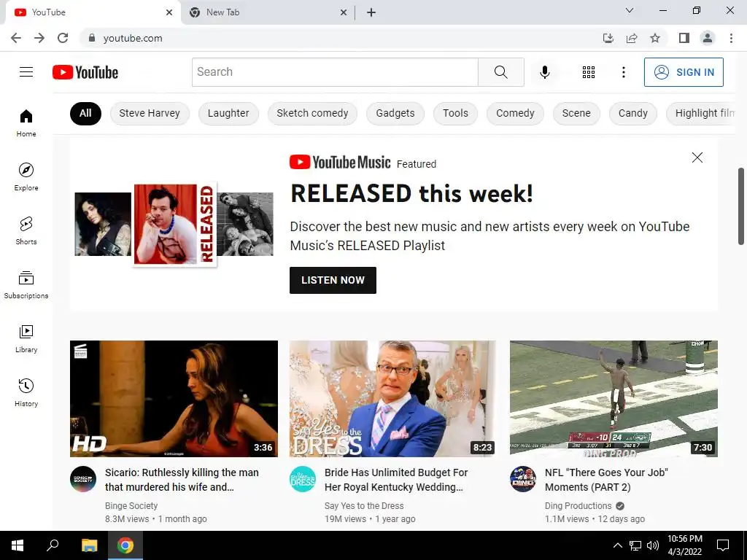Image resolution: width=747 pixels, height=560 pixels.
Task: Close the New Tab tab
Action: 344,12
